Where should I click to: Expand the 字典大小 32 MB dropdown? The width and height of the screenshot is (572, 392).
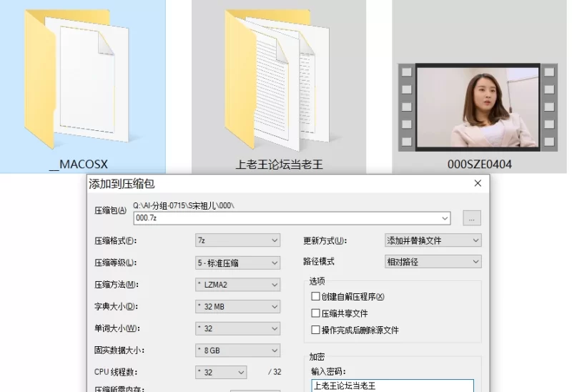click(x=237, y=307)
